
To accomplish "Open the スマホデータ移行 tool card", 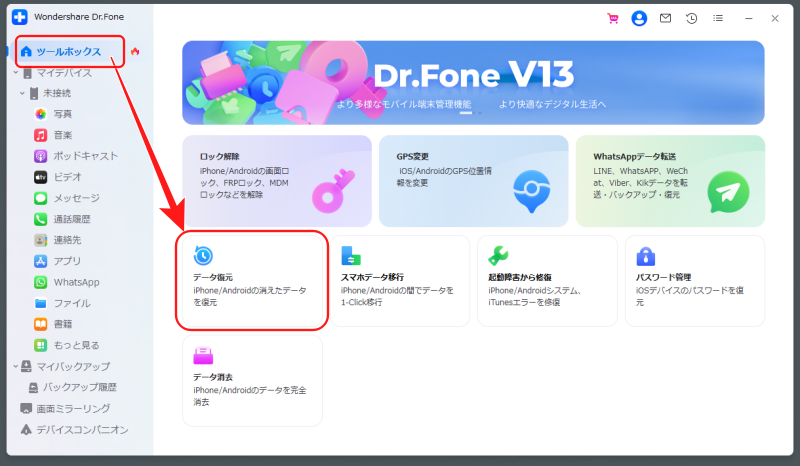I will 400,281.
